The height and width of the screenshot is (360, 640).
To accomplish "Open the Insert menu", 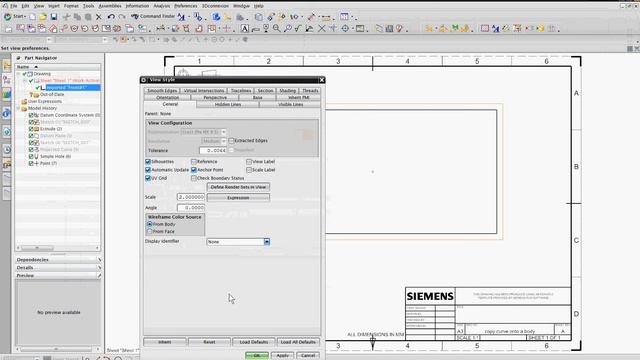I will (53, 6).
